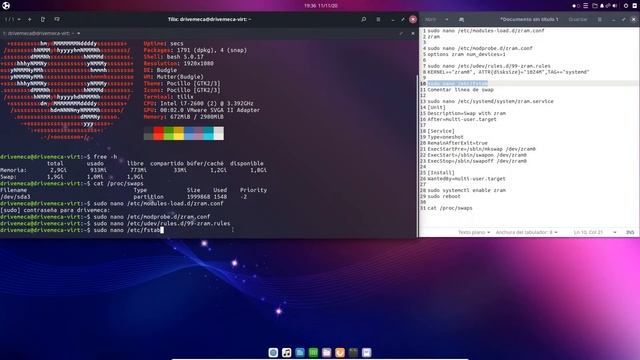This screenshot has height=360, width=640.
Task: Click the clock 19:36 on the top panel
Action: click(320, 6)
